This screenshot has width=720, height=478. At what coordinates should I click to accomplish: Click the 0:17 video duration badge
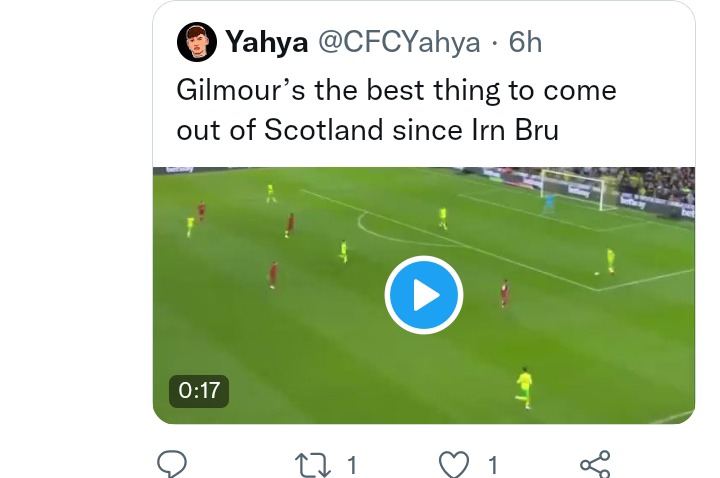coord(199,391)
